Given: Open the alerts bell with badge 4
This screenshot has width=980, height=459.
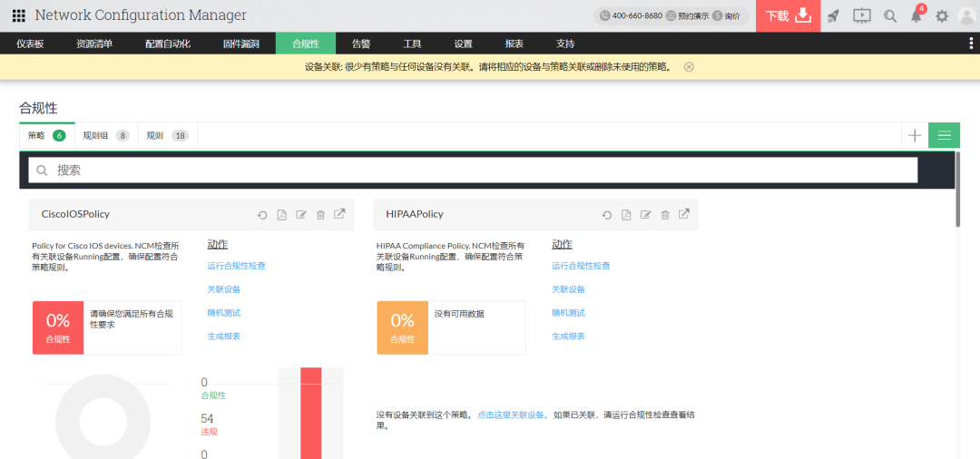Looking at the screenshot, I should 916,15.
